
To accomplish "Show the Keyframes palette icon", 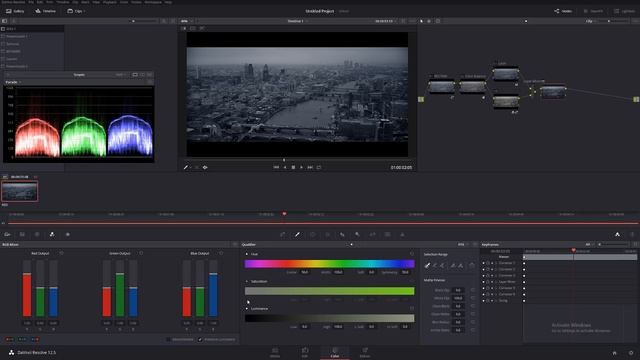I will (617, 234).
